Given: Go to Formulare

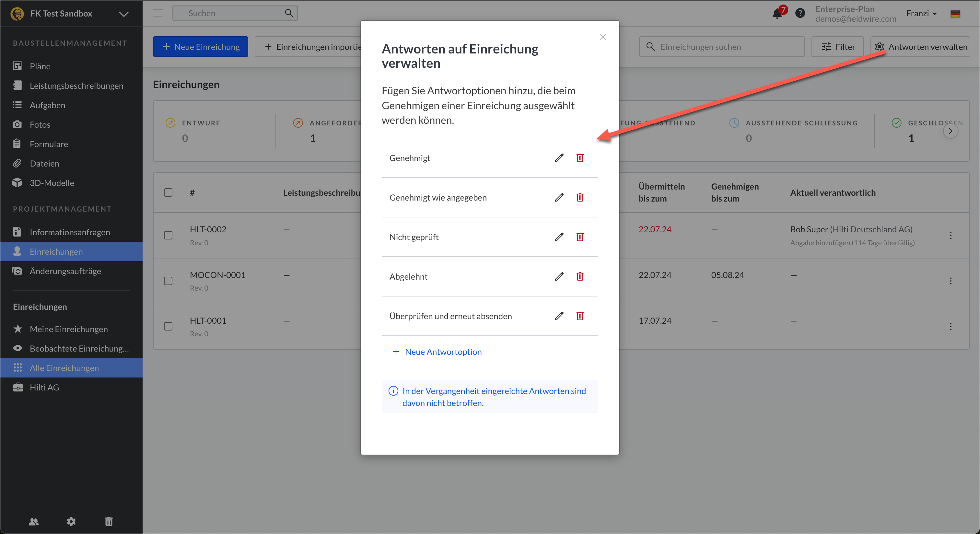Looking at the screenshot, I should tap(71, 144).
